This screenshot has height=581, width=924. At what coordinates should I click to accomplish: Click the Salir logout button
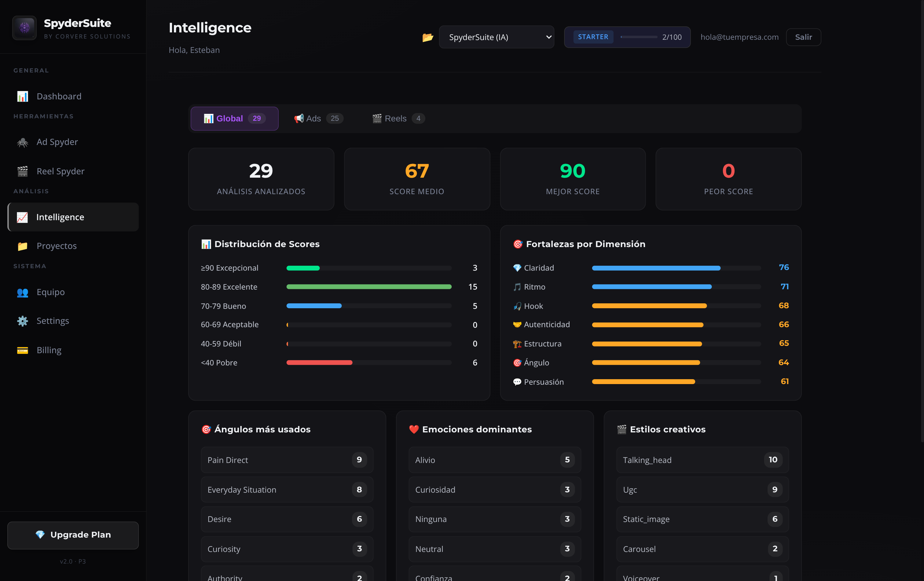tap(804, 37)
